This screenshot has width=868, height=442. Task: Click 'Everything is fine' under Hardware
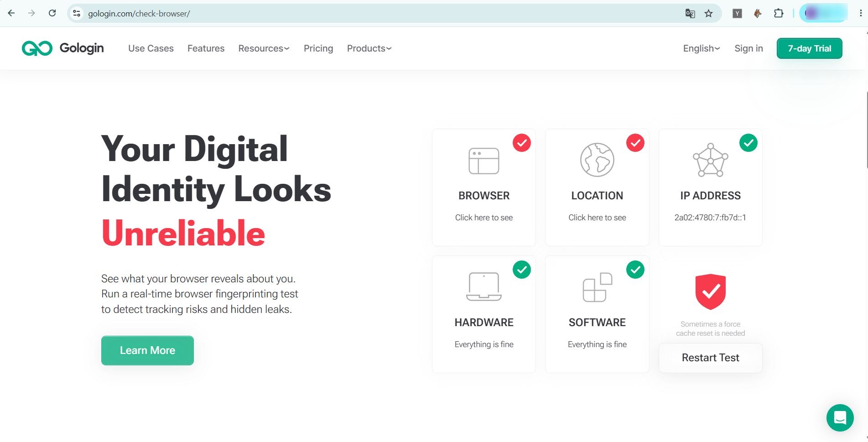click(484, 344)
